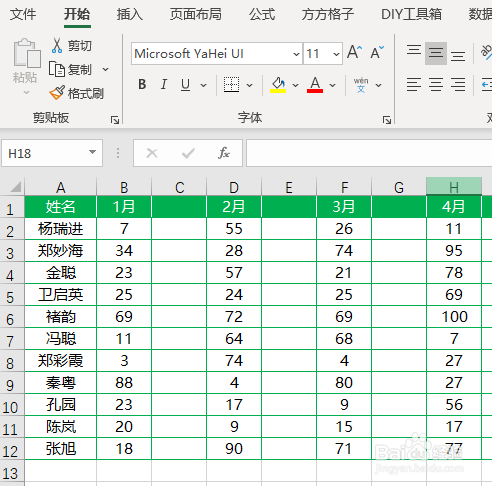492x486 pixels.
Task: Open the clipboard (剪贴板) dialog launcher
Action: coord(115,120)
